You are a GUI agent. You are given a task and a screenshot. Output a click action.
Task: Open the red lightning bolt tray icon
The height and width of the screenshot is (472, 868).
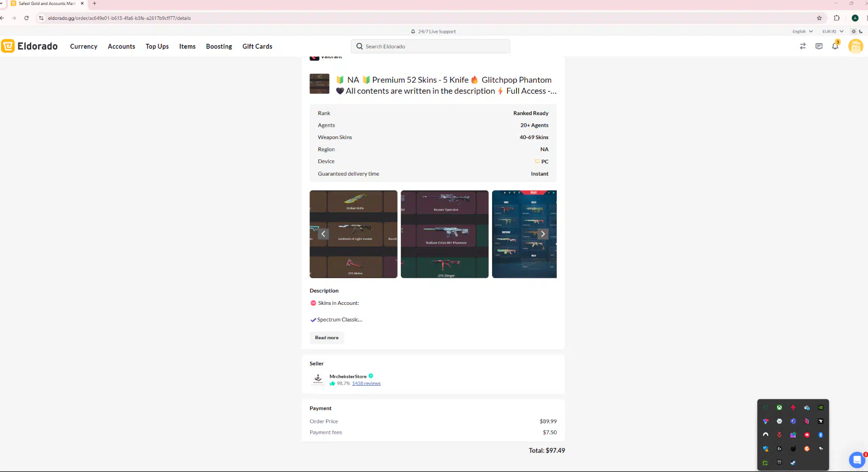(793, 407)
